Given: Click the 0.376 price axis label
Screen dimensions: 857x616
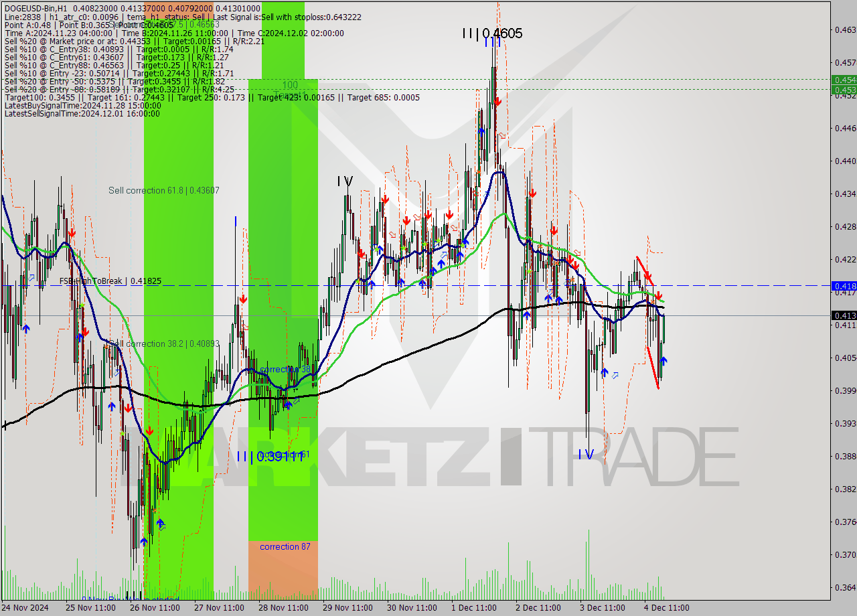Looking at the screenshot, I should pyautogui.click(x=845, y=522).
